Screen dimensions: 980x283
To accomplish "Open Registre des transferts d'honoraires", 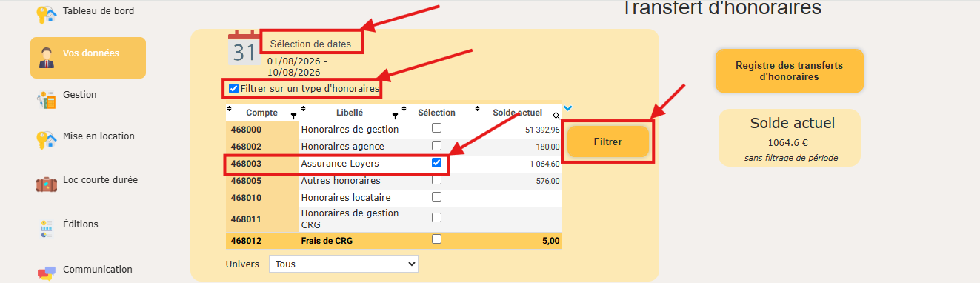I will (x=790, y=71).
